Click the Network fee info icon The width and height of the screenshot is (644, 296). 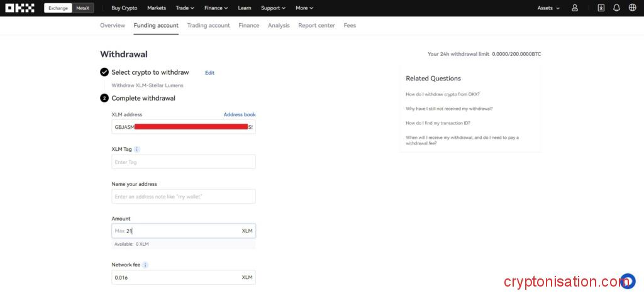click(145, 265)
